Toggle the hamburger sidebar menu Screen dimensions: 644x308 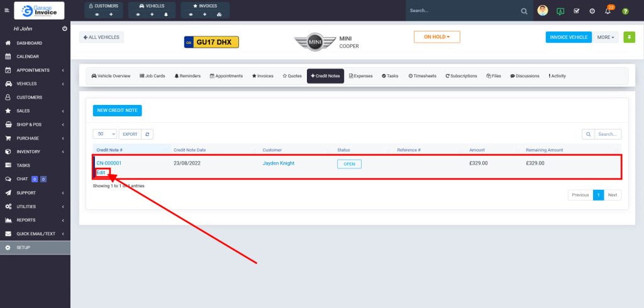coord(7,11)
